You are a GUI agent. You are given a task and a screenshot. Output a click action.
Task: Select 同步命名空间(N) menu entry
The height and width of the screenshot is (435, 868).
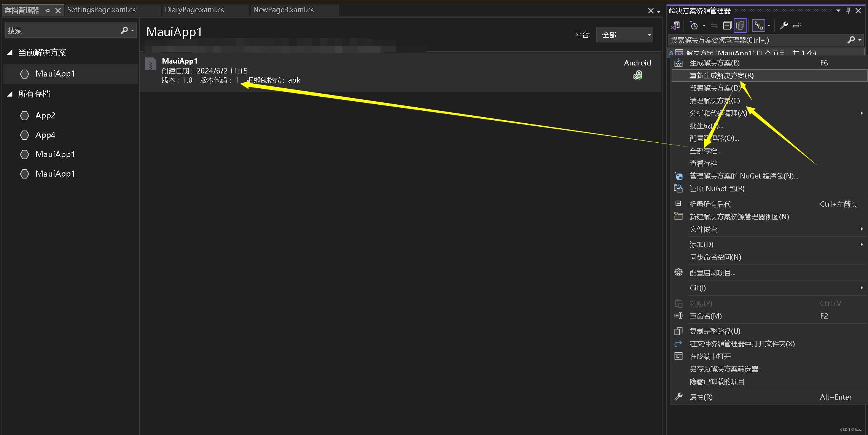(769, 257)
